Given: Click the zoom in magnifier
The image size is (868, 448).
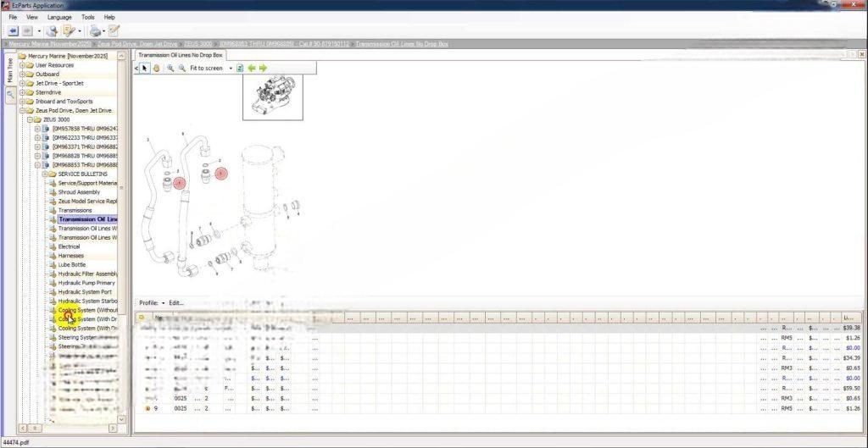Looking at the screenshot, I should point(170,68).
